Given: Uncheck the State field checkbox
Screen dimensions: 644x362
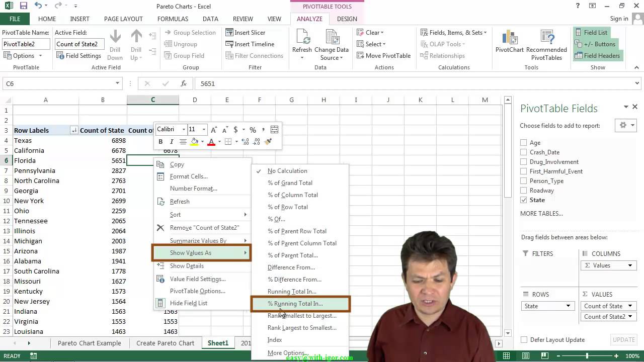Looking at the screenshot, I should coord(524,200).
